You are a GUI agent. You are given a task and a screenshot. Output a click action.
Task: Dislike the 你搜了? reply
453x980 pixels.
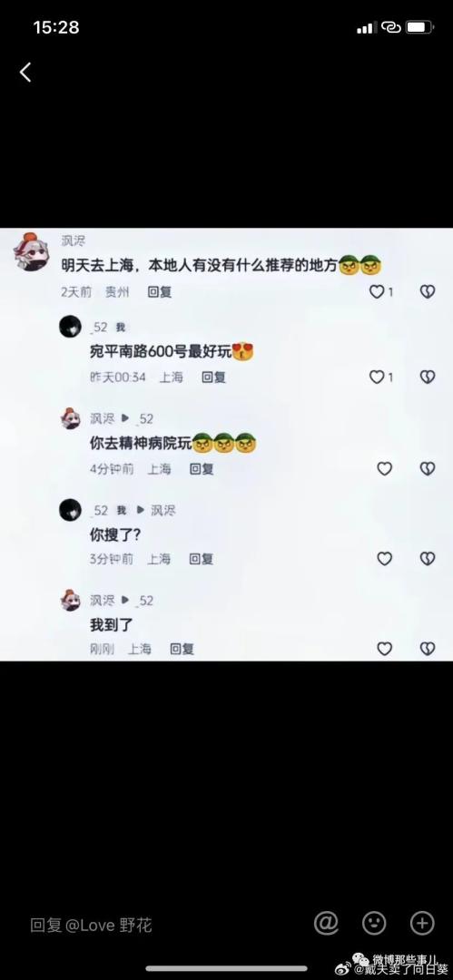point(428,559)
